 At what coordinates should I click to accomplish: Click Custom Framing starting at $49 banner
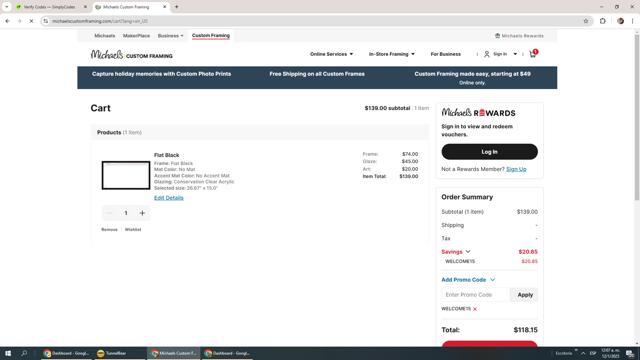tap(472, 74)
